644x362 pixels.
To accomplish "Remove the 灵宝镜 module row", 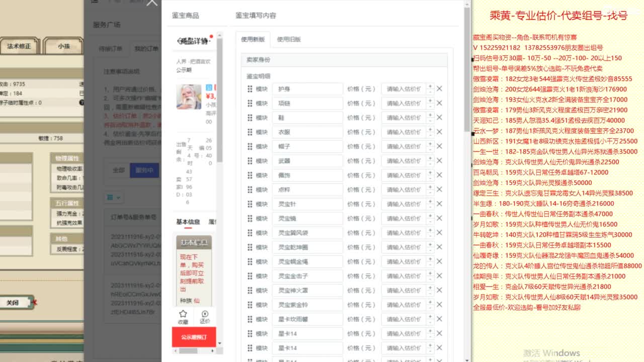I will pyautogui.click(x=439, y=219).
